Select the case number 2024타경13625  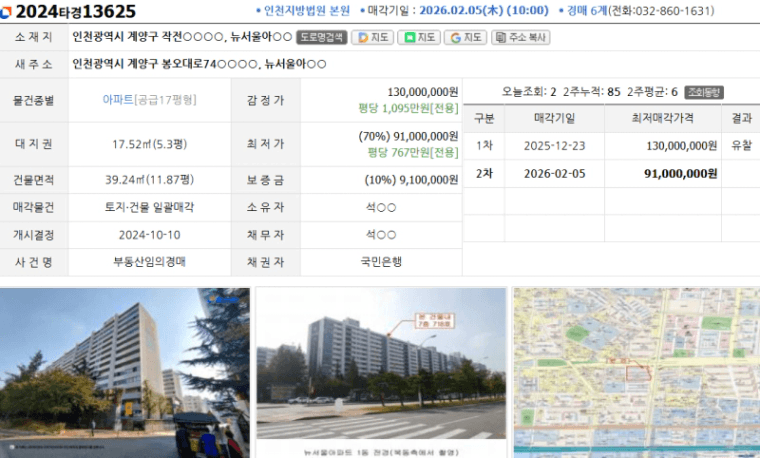click(x=76, y=11)
